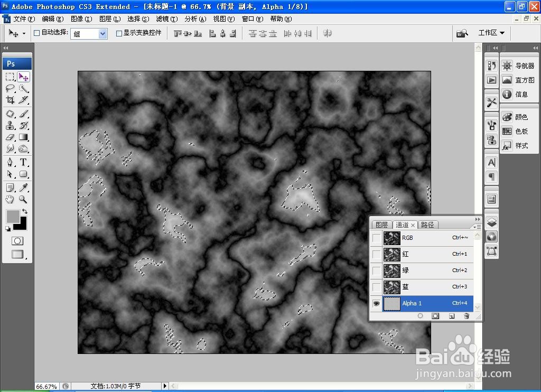The image size is (541, 392).
Task: Select the Eyedropper tool
Action: click(x=23, y=188)
